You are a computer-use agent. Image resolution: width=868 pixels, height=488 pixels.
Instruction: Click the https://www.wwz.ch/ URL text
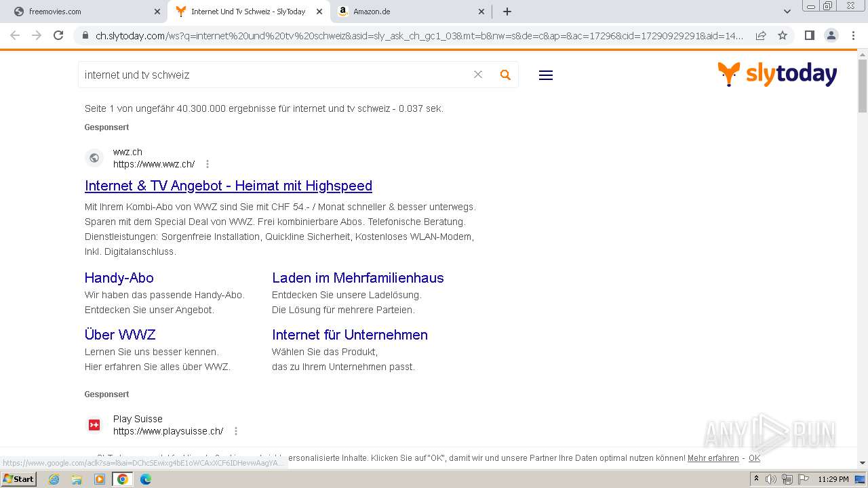pos(154,164)
